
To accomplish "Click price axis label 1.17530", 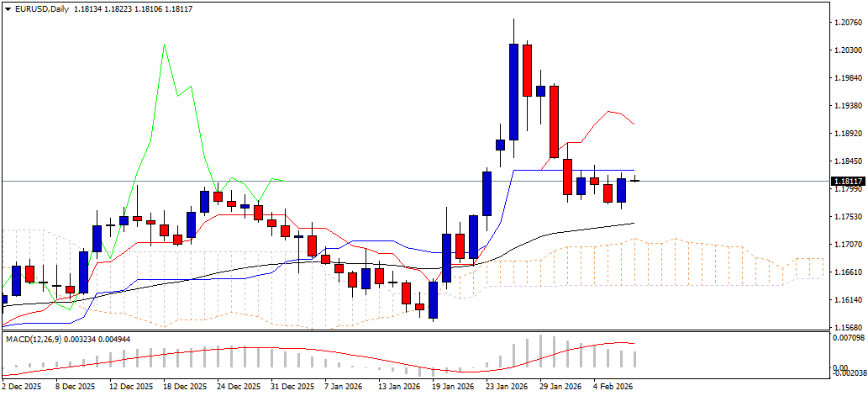I will (x=848, y=217).
